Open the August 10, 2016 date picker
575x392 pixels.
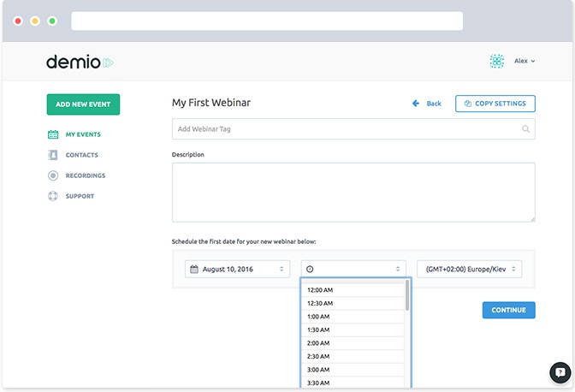237,269
